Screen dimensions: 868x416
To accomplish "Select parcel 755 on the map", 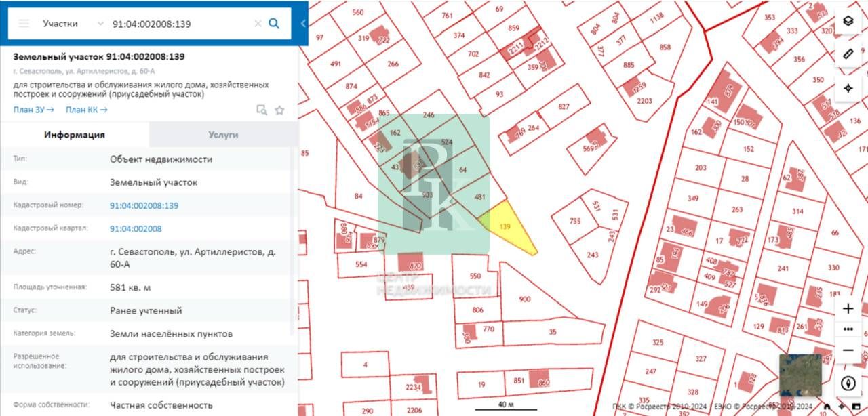I will (575, 221).
